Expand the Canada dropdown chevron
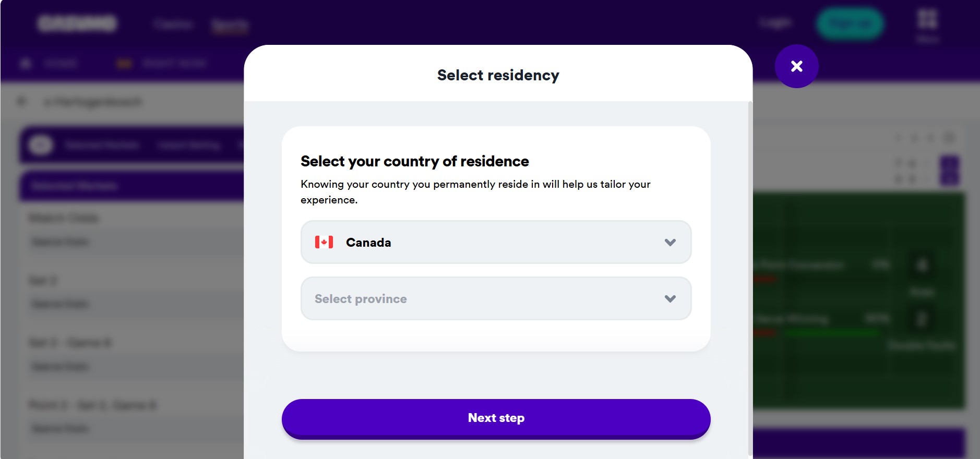Viewport: 980px width, 459px height. (x=670, y=243)
